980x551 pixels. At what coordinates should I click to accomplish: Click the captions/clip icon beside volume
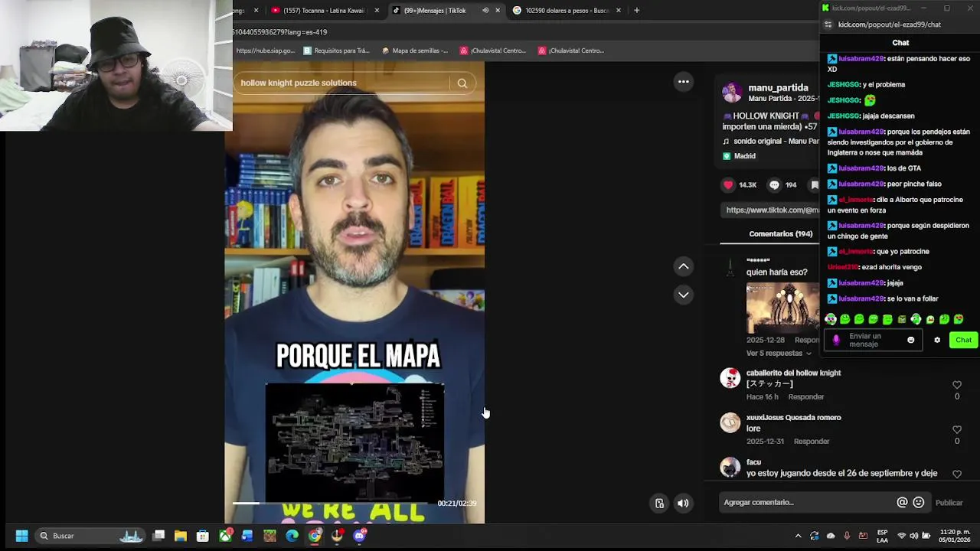pos(659,504)
